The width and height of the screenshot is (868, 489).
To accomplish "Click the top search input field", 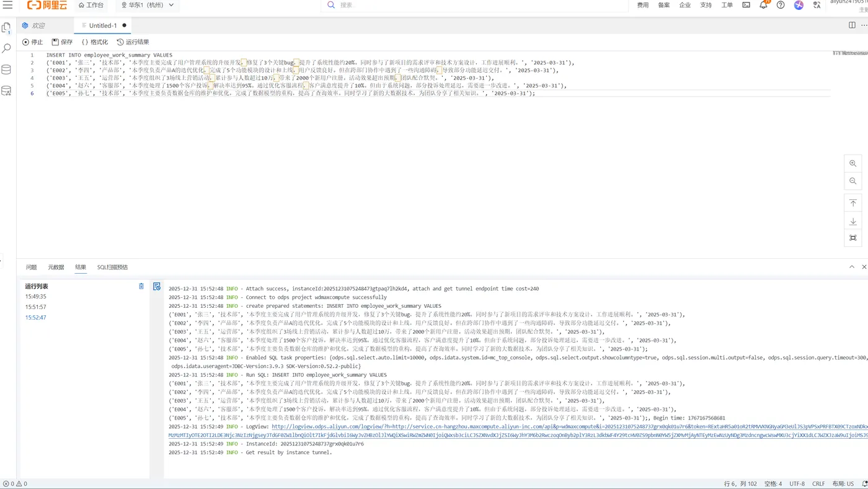I will coord(474,5).
